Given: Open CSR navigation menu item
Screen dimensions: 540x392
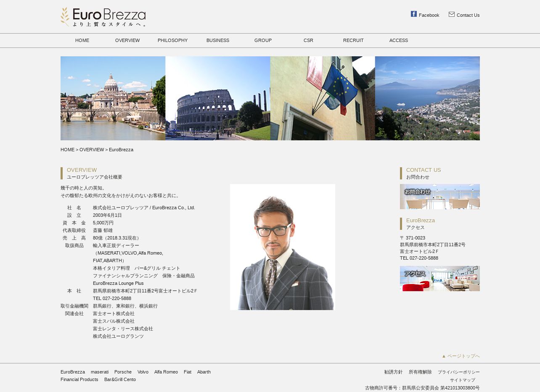Looking at the screenshot, I should point(308,40).
